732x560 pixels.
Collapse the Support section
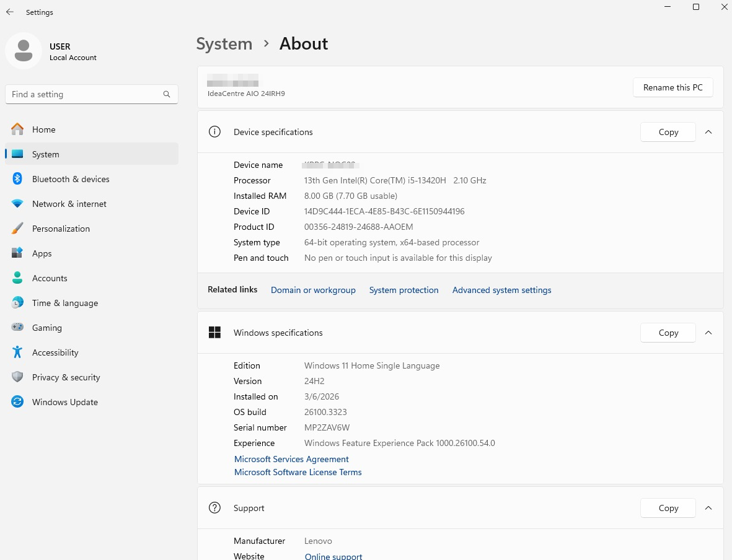coord(708,508)
